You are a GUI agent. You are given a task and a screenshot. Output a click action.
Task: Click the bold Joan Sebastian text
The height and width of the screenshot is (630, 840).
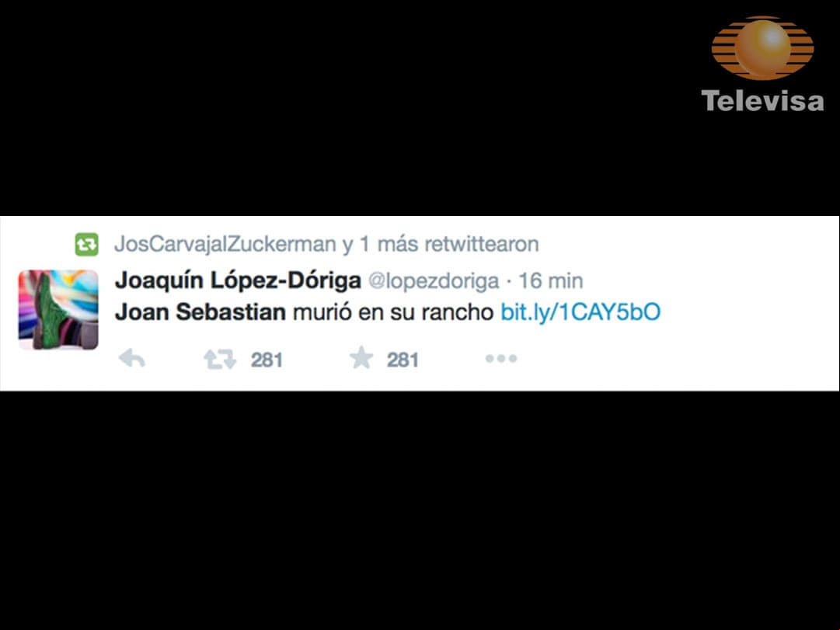tap(200, 312)
